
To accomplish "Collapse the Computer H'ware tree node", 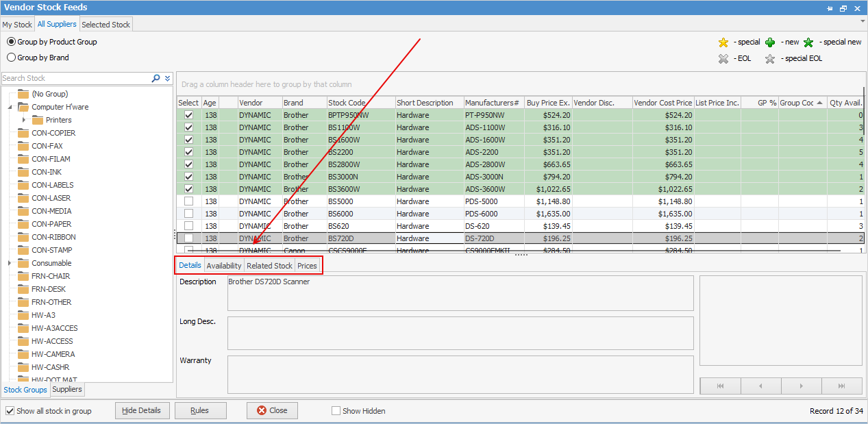I will tap(10, 108).
